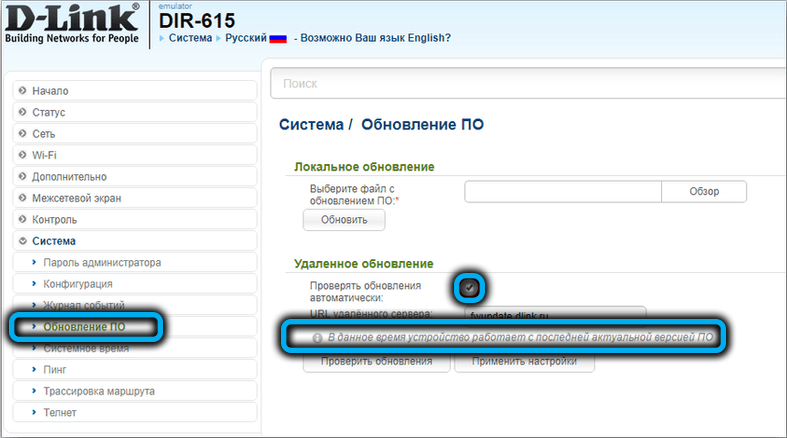Open the Сеть menu section

(x=44, y=134)
